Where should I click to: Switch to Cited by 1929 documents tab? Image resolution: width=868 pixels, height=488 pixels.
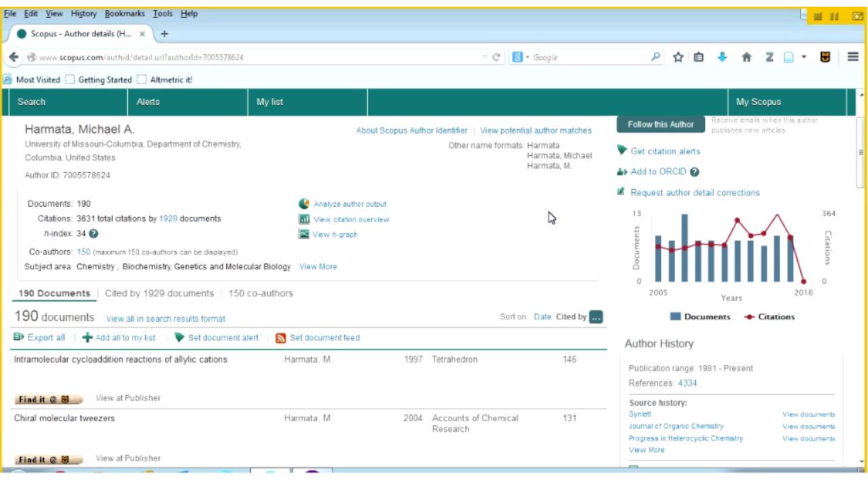coord(159,293)
